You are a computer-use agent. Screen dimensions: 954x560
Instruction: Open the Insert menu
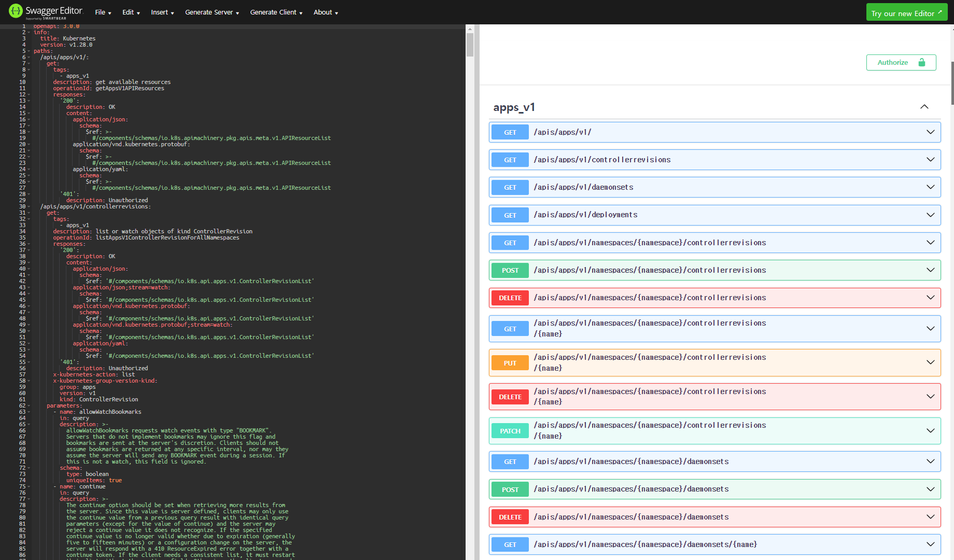point(161,12)
